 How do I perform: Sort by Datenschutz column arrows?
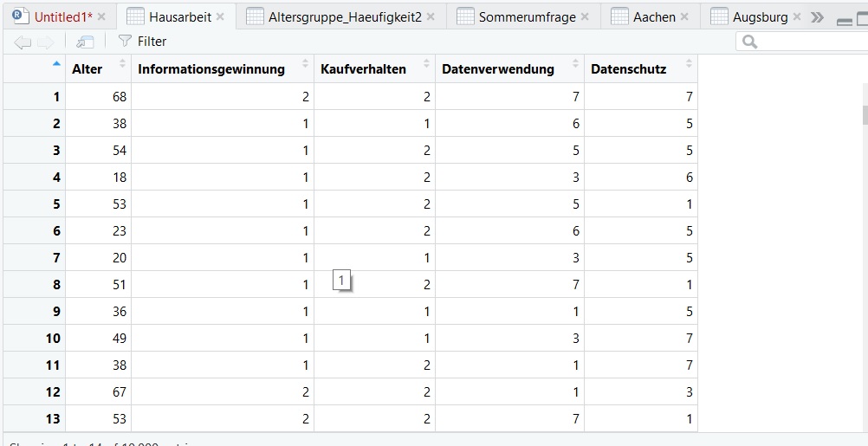(689, 65)
